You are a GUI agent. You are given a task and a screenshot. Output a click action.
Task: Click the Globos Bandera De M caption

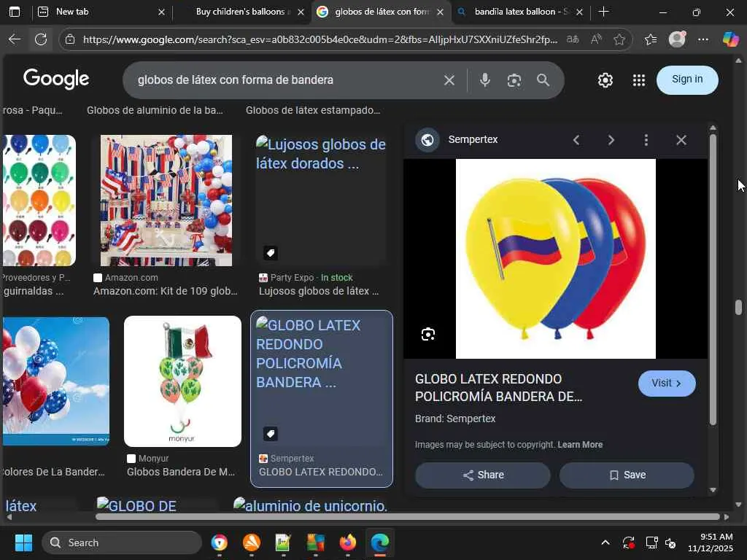pos(181,472)
